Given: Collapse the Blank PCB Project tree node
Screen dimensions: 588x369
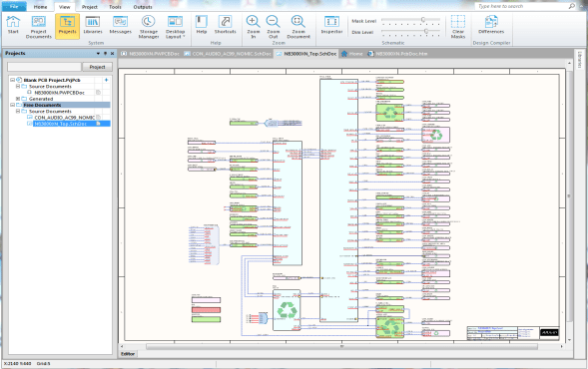Looking at the screenshot, I should pyautogui.click(x=12, y=80).
